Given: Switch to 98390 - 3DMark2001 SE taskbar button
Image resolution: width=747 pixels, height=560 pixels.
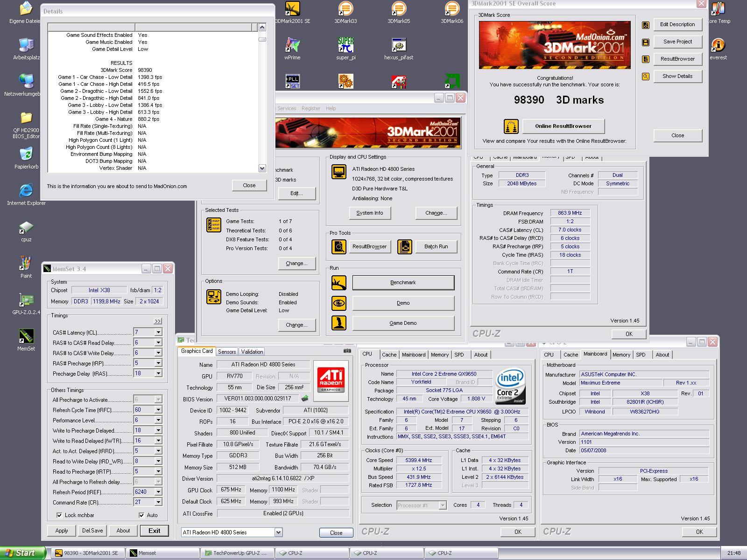Looking at the screenshot, I should coord(88,553).
